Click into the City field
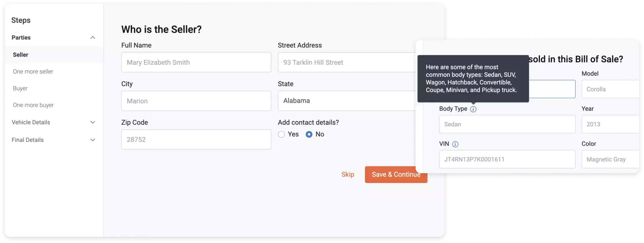This screenshot has width=644, height=243. click(x=196, y=101)
